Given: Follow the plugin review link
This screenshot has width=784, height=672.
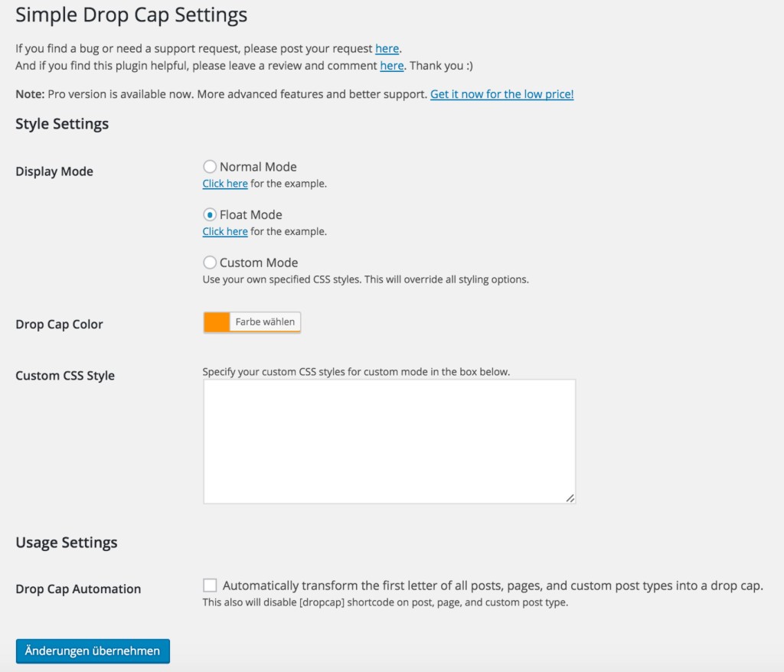Looking at the screenshot, I should coord(391,66).
